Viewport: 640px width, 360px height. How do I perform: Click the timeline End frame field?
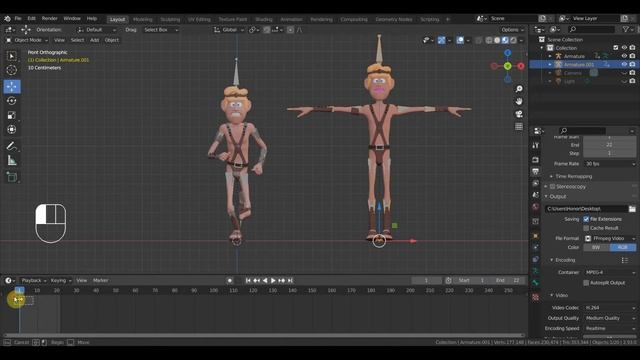pos(509,280)
